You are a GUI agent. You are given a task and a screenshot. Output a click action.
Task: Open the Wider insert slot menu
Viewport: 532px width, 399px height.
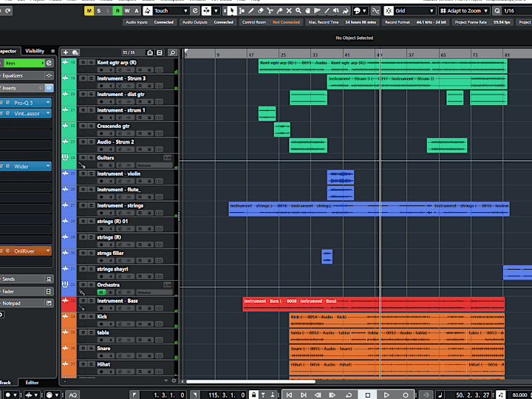[48, 166]
